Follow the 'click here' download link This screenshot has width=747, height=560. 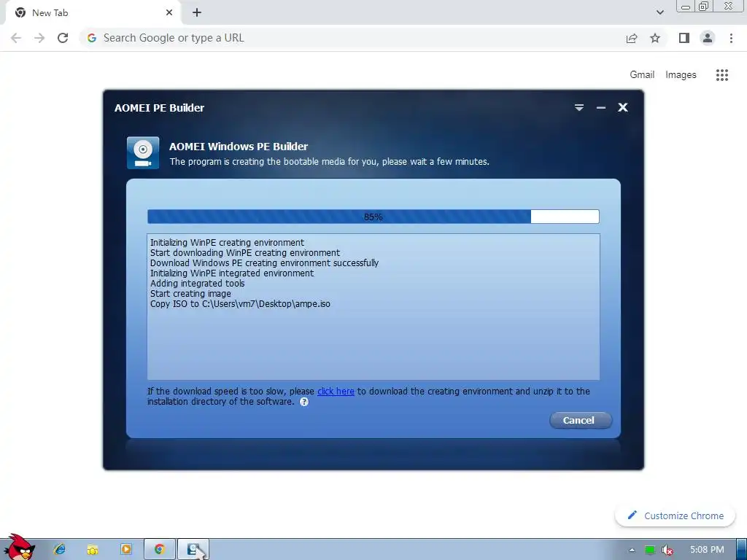pos(336,391)
